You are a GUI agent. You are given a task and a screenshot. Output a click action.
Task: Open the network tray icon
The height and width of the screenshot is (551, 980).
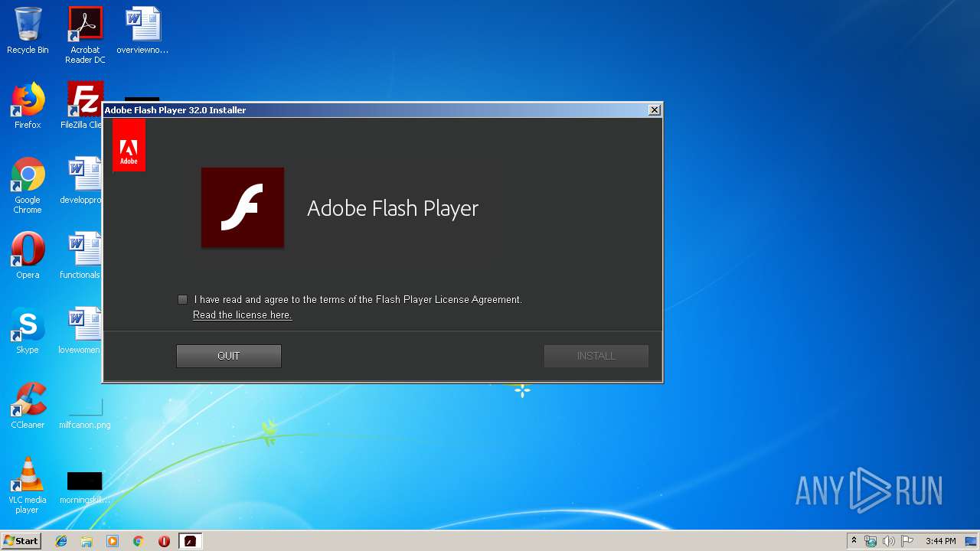point(871,541)
